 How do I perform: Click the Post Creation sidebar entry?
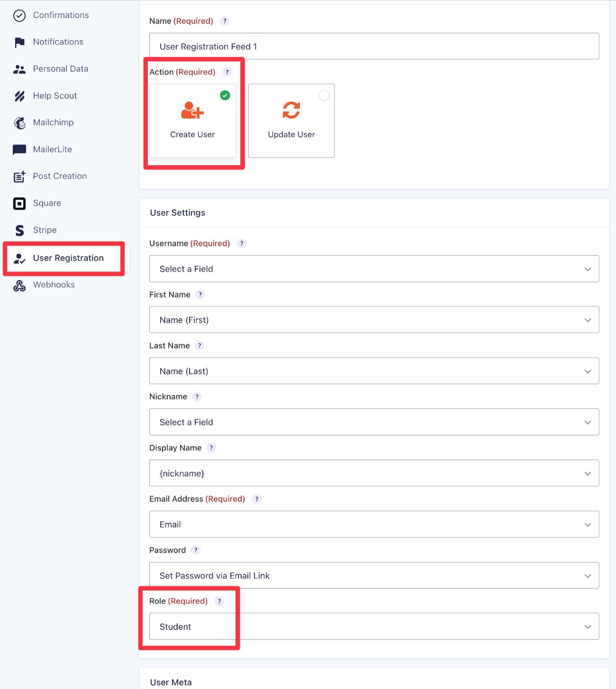pyautogui.click(x=60, y=176)
